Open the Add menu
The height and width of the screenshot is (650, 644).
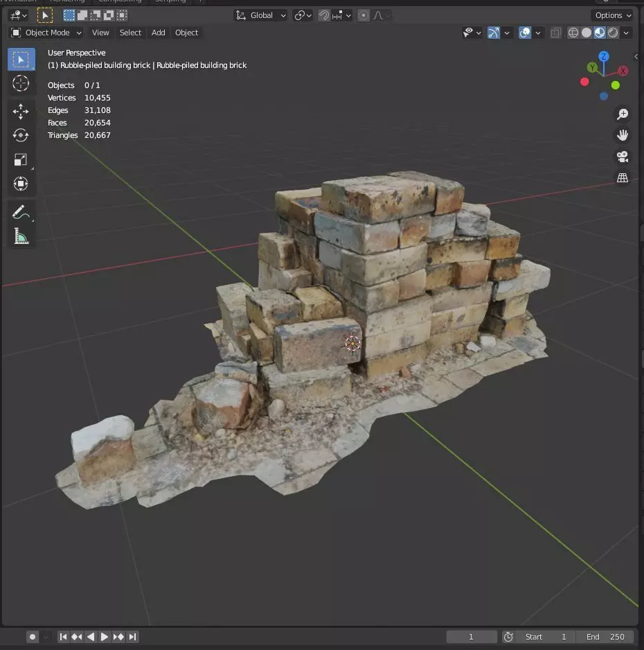(158, 33)
